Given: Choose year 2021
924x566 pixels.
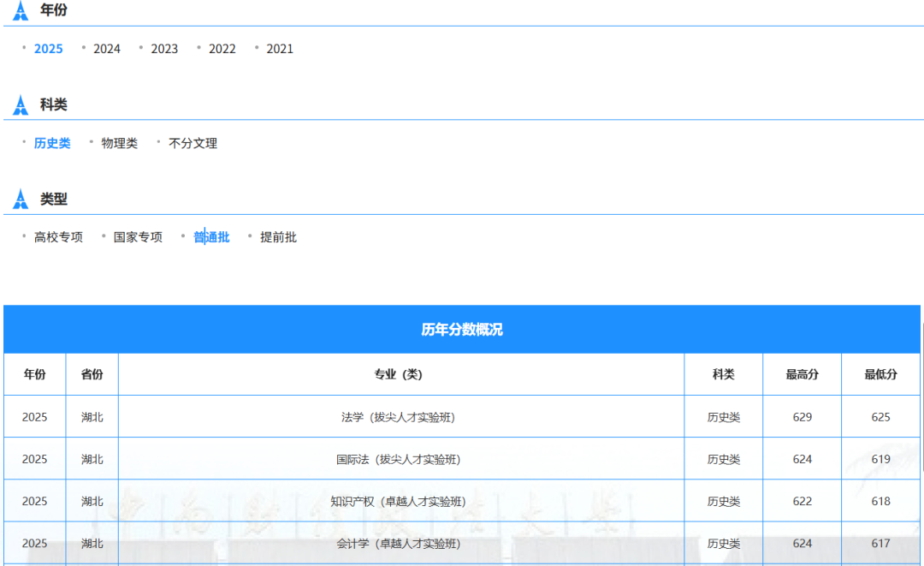Looking at the screenshot, I should tap(280, 49).
